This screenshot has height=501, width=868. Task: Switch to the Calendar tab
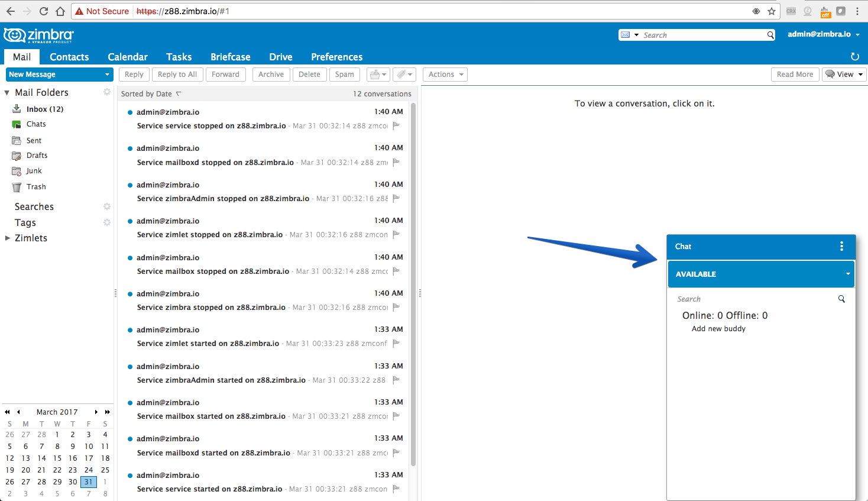128,57
